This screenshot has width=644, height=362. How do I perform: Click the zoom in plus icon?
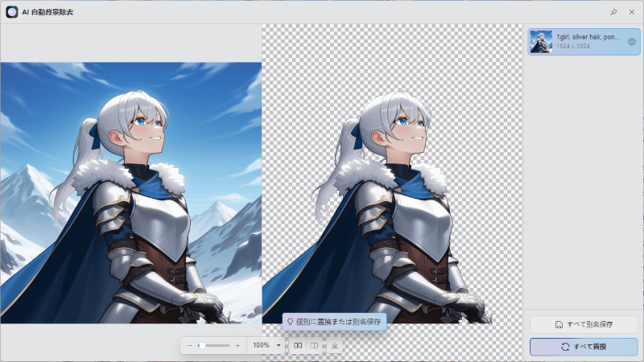(x=237, y=345)
